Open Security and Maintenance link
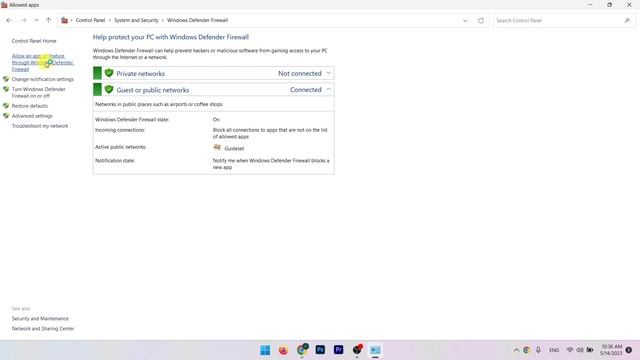 click(x=40, y=318)
